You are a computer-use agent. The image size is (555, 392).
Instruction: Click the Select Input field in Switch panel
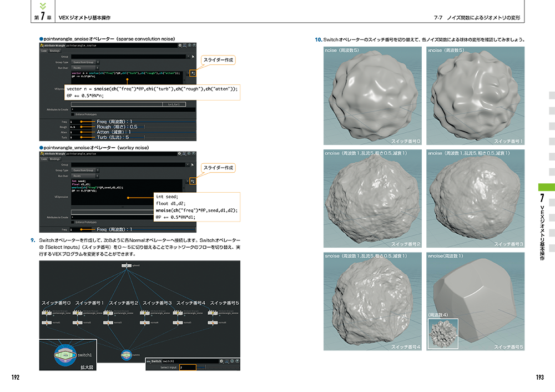[x=188, y=367]
